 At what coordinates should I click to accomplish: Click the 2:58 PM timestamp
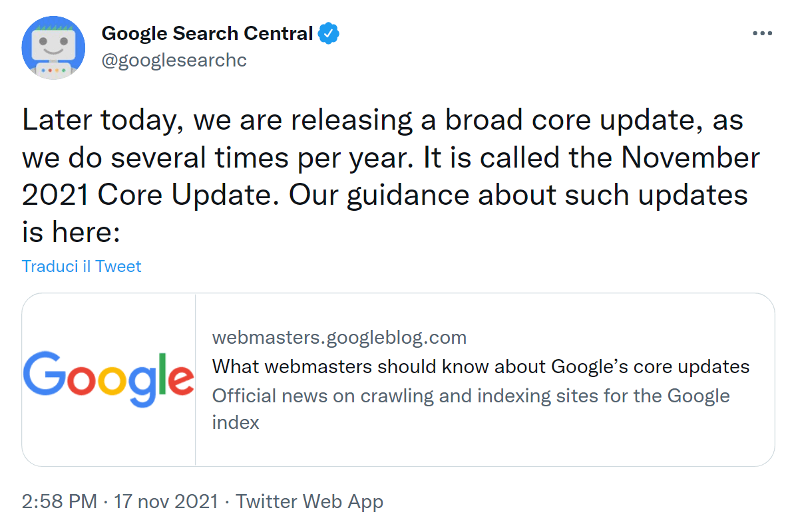coord(59,501)
